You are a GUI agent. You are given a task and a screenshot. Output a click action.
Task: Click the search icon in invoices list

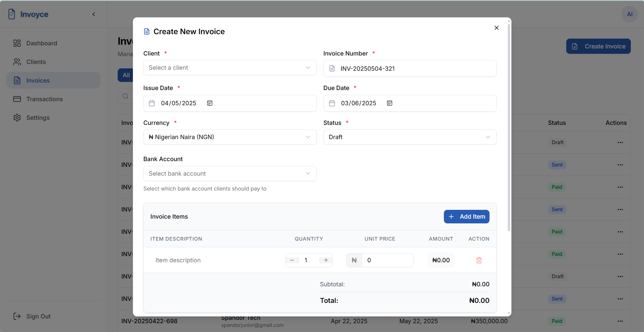(x=125, y=96)
